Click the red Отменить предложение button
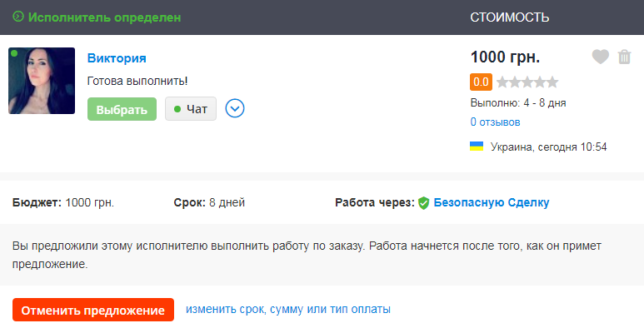644x333 pixels. click(x=93, y=310)
